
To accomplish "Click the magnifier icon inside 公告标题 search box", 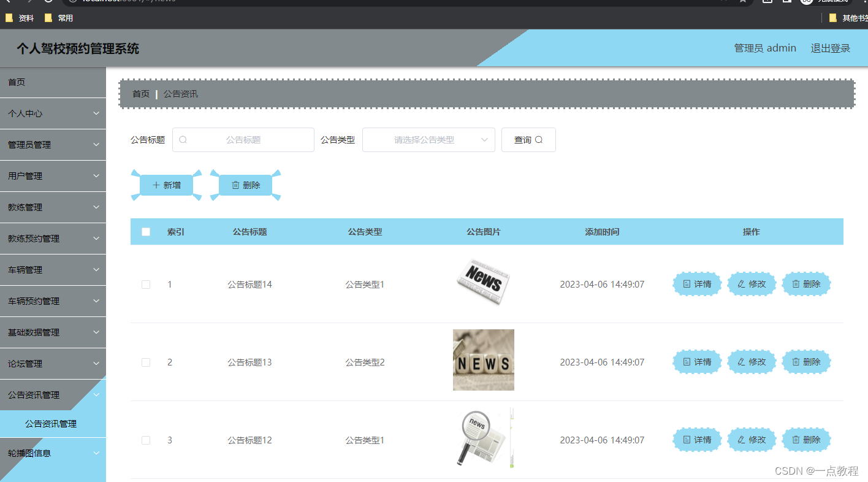I will [182, 140].
